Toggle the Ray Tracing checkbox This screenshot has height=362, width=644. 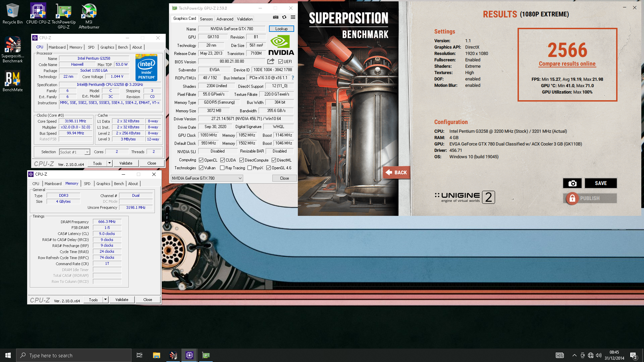[x=222, y=168]
